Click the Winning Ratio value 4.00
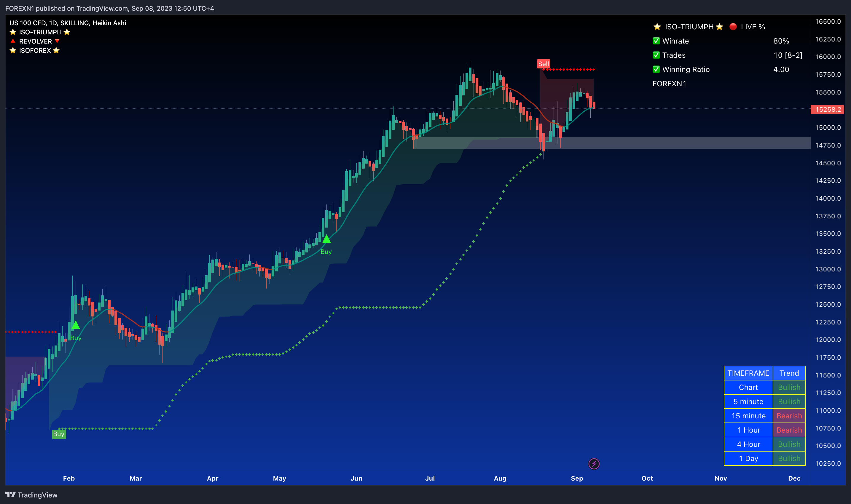The image size is (851, 504). (x=781, y=69)
